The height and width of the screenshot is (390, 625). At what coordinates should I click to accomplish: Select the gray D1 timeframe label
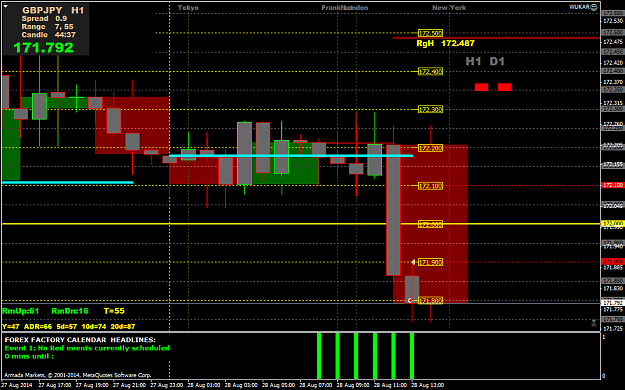pos(497,61)
